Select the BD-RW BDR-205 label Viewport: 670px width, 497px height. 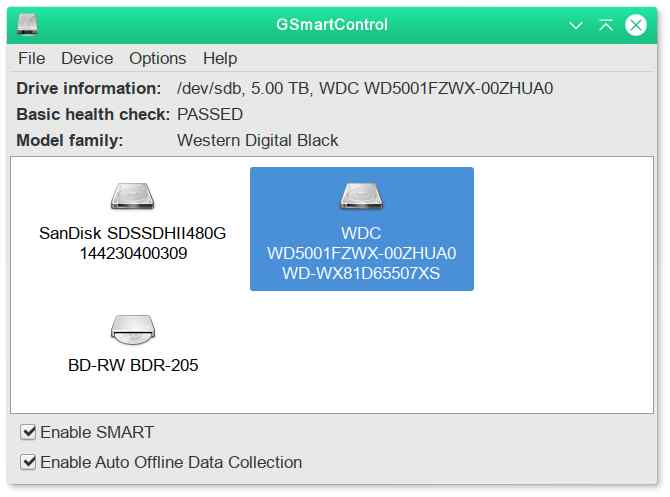133,365
